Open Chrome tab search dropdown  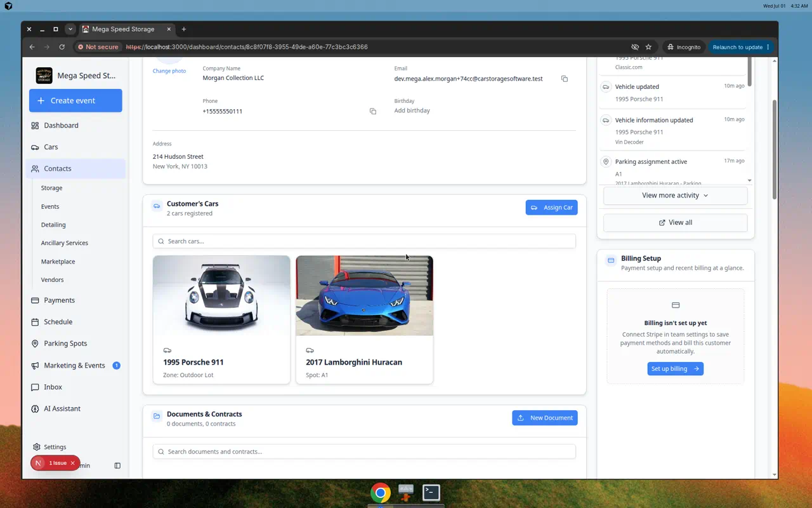70,29
